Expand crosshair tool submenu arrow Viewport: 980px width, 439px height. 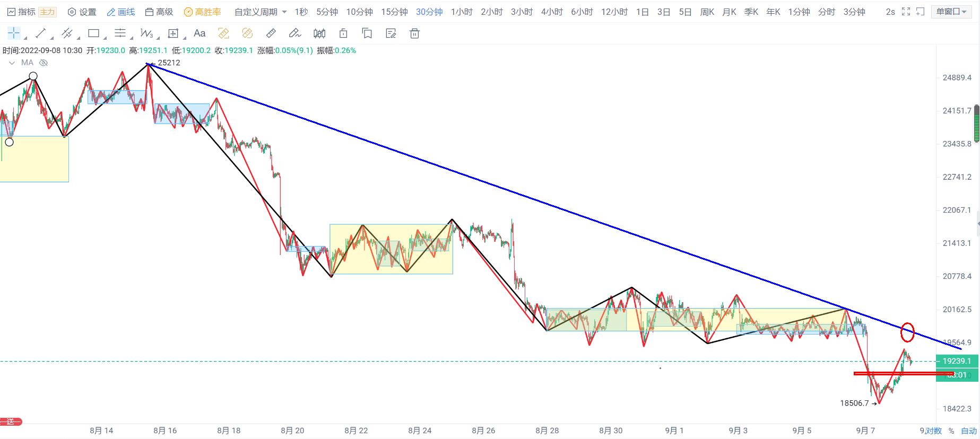click(x=25, y=38)
